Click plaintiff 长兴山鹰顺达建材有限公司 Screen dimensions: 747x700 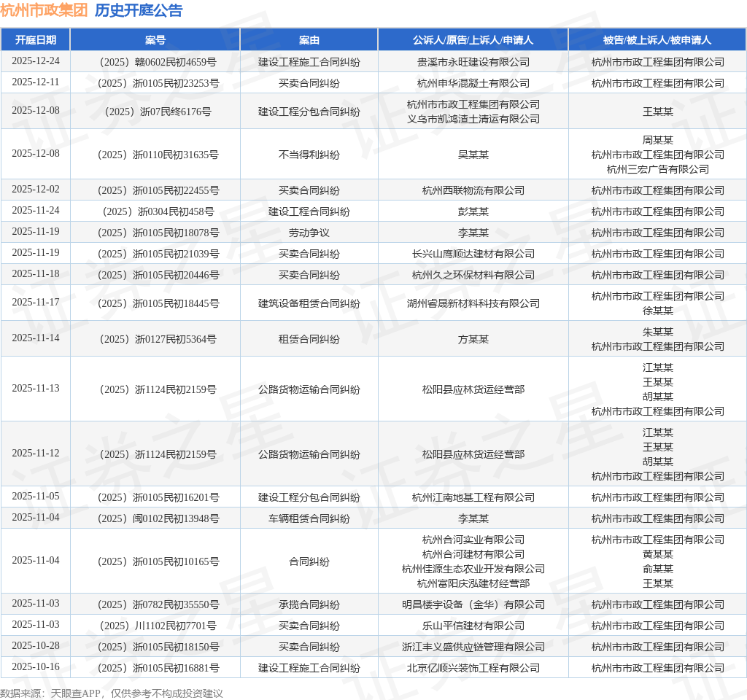tap(473, 254)
